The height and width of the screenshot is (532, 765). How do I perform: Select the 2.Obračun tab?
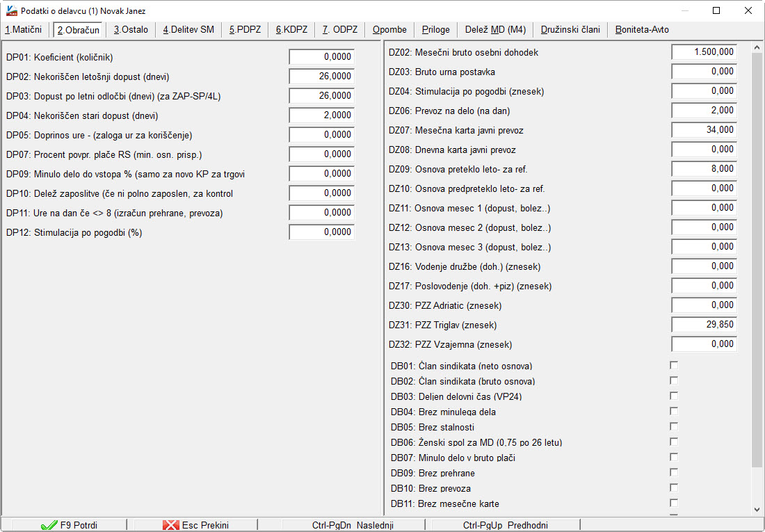[78, 30]
